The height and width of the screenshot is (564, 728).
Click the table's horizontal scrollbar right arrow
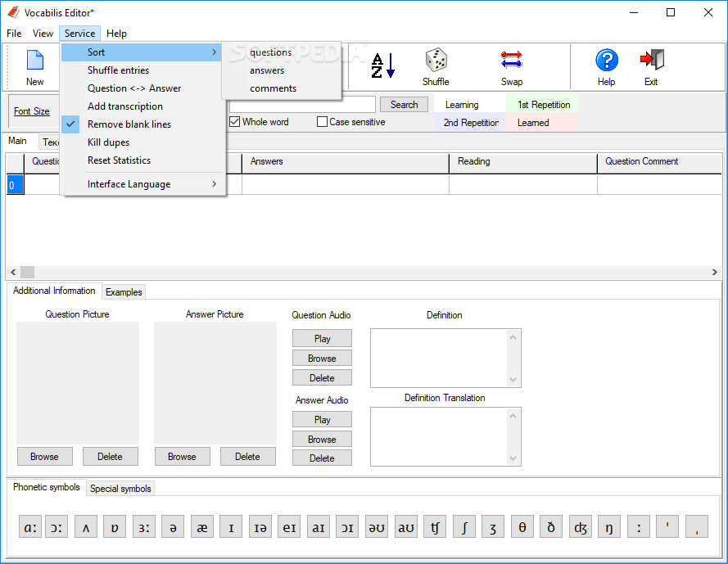(715, 272)
